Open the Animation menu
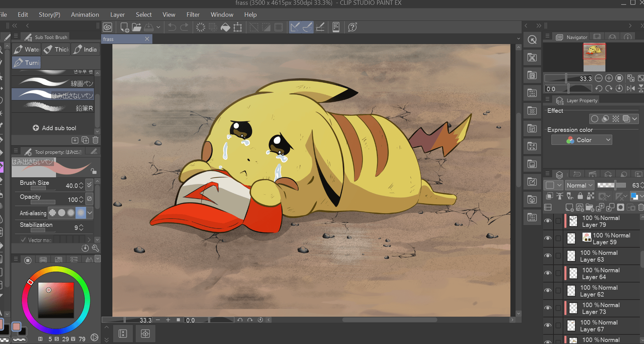Viewport: 644px width, 344px height. click(x=85, y=15)
